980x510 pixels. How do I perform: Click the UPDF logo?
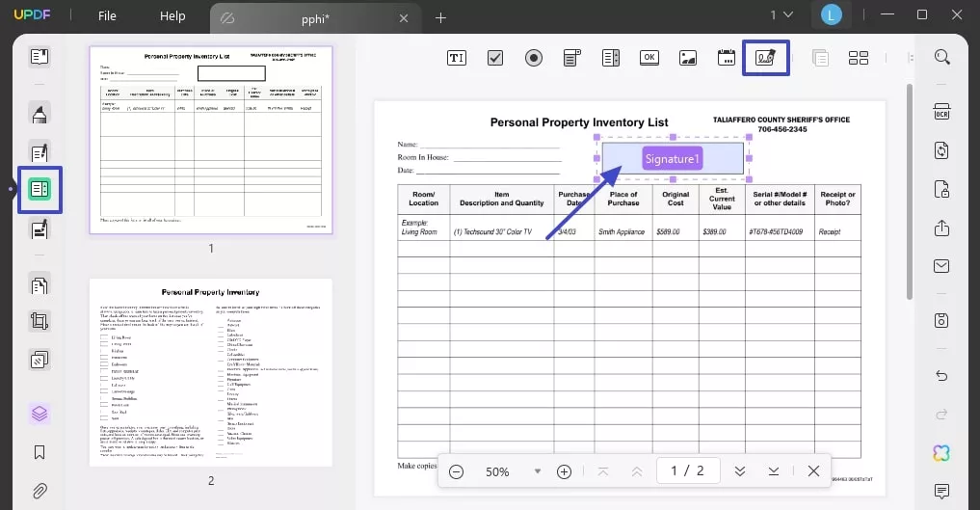32,15
